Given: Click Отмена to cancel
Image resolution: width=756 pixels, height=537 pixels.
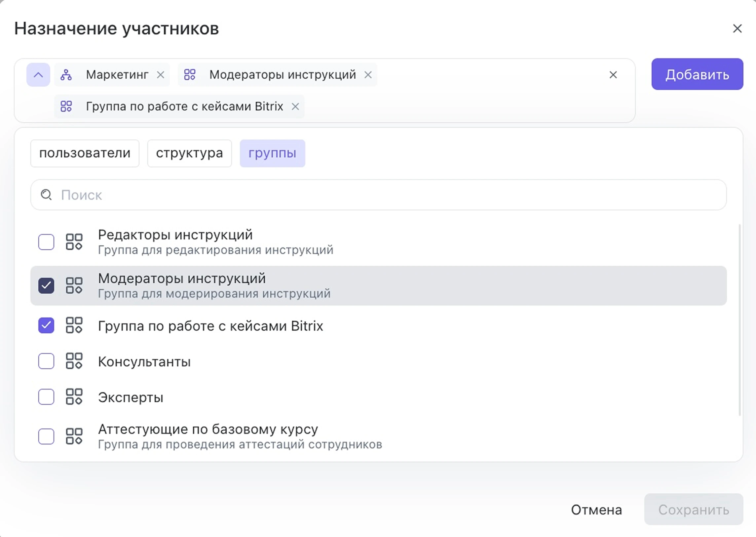Looking at the screenshot, I should [x=596, y=510].
